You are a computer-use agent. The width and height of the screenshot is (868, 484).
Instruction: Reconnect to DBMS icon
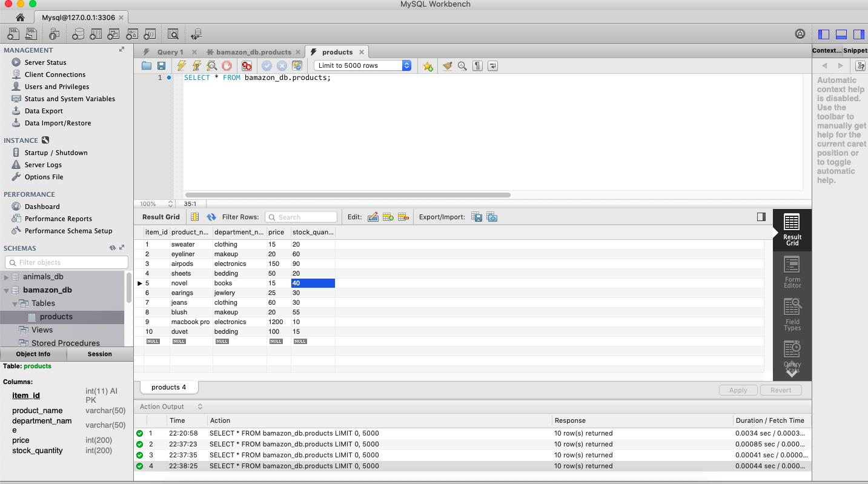coord(196,34)
